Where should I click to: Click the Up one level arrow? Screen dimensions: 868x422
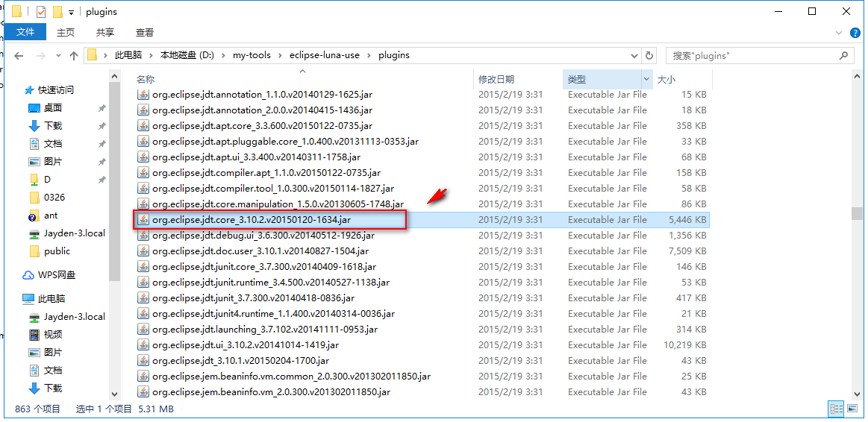tap(73, 56)
